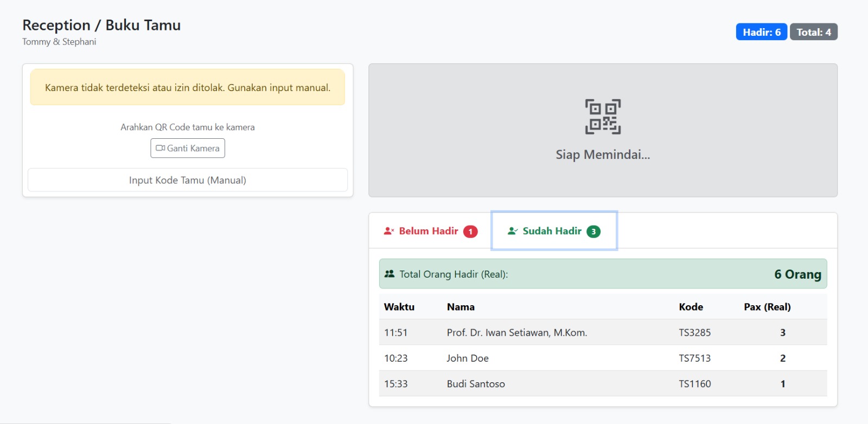
Task: Select the Prof. Dr. Iwan Setiawan row
Action: [516, 332]
